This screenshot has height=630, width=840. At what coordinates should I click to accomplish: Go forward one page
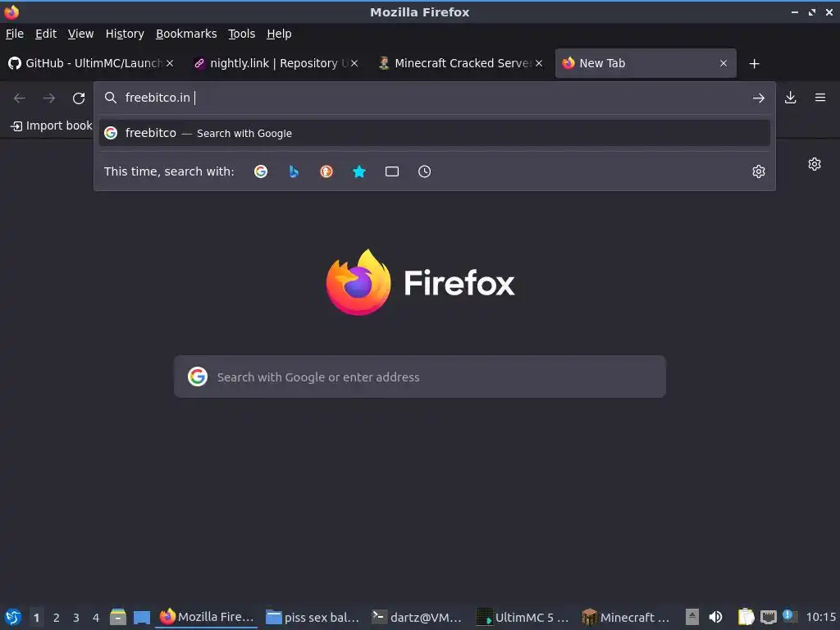pyautogui.click(x=49, y=98)
